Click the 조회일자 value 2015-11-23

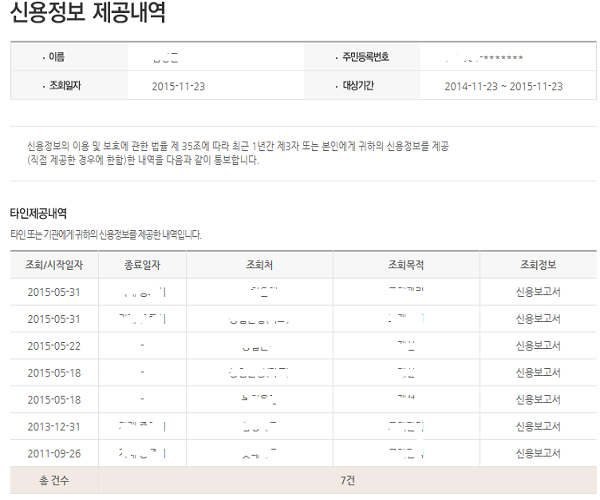tap(178, 86)
